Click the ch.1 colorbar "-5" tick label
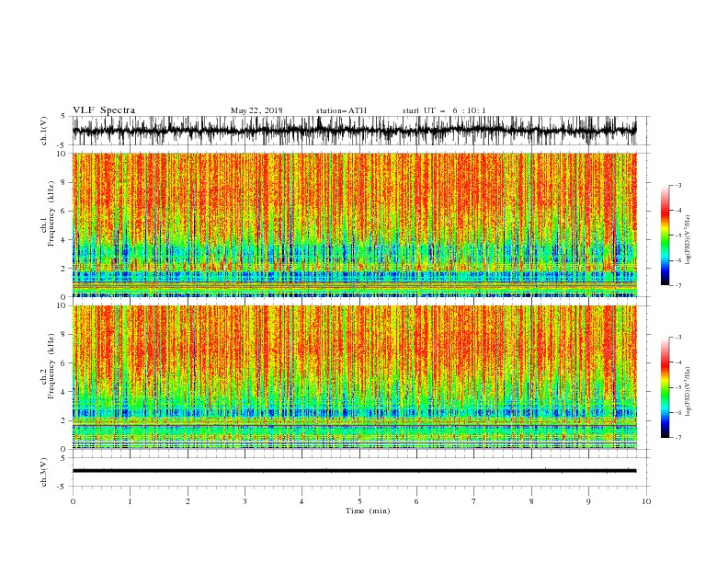728x563 pixels. (x=678, y=236)
